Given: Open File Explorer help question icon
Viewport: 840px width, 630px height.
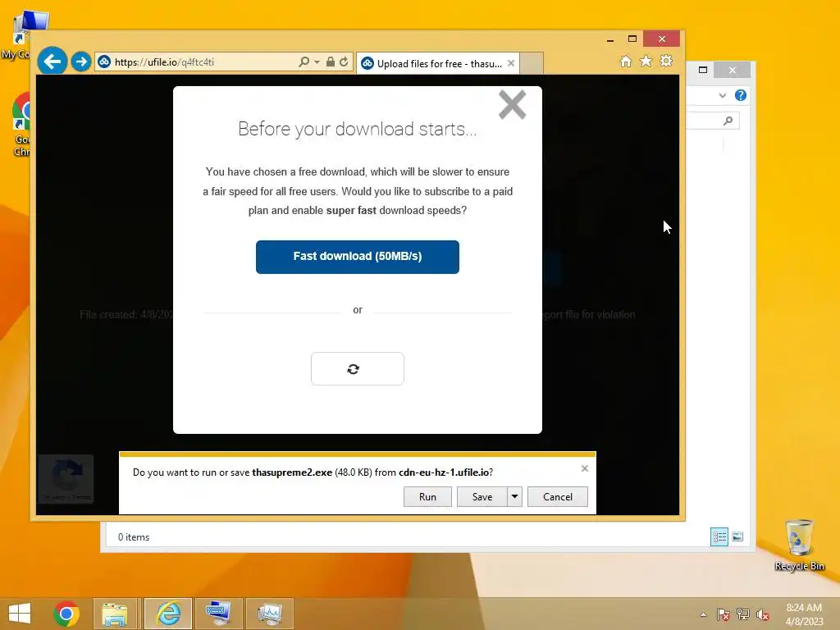Looking at the screenshot, I should click(x=741, y=95).
